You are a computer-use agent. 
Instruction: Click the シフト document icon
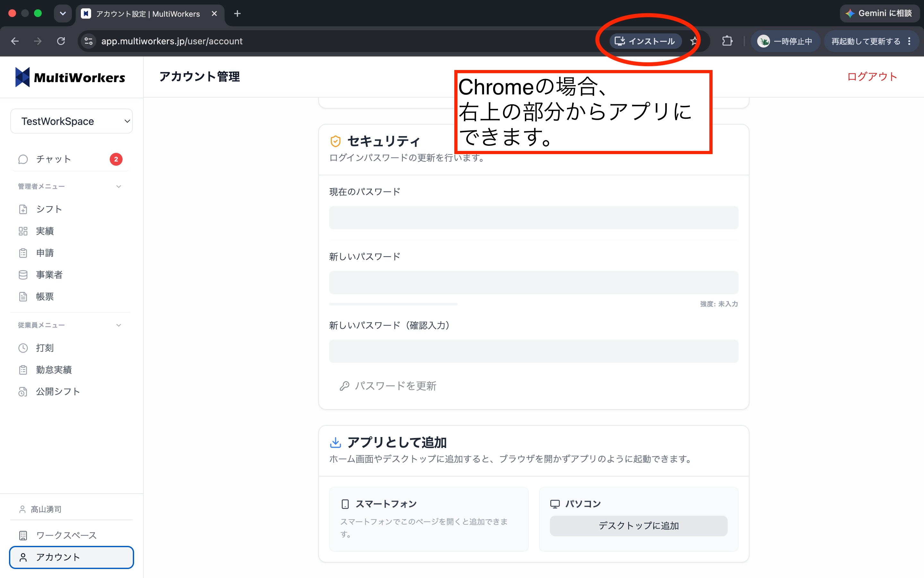(x=23, y=209)
